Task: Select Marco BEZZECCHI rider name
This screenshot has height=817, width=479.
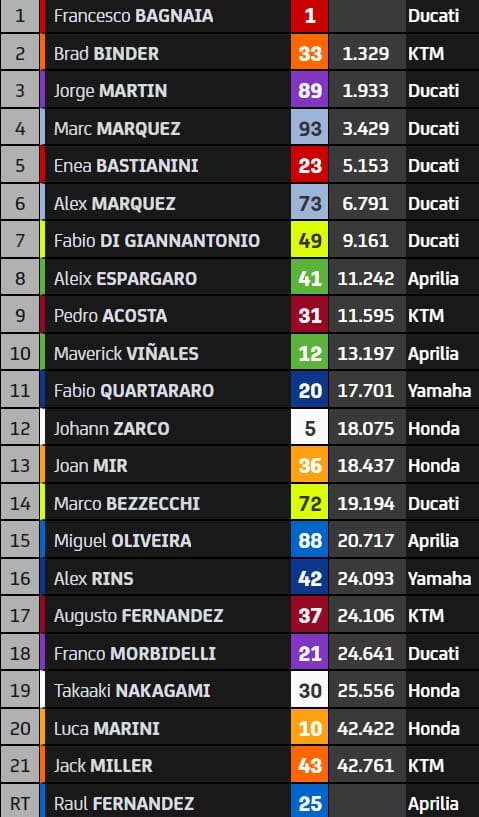Action: [x=127, y=503]
